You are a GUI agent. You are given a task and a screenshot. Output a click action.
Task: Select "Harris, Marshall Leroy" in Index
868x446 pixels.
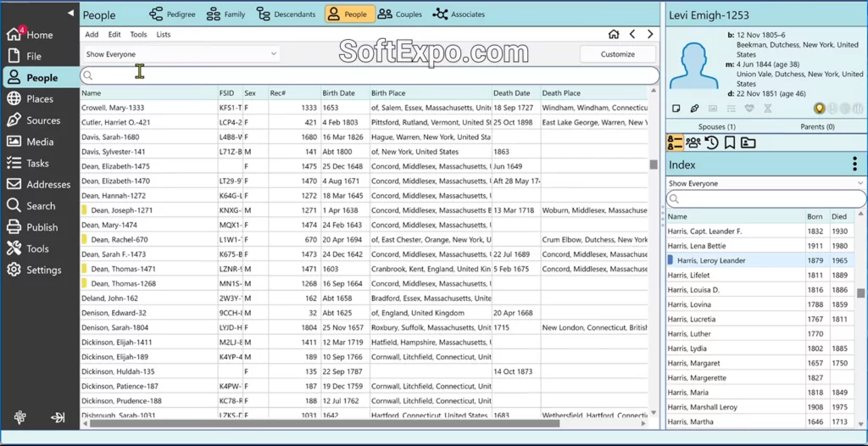tap(760, 407)
